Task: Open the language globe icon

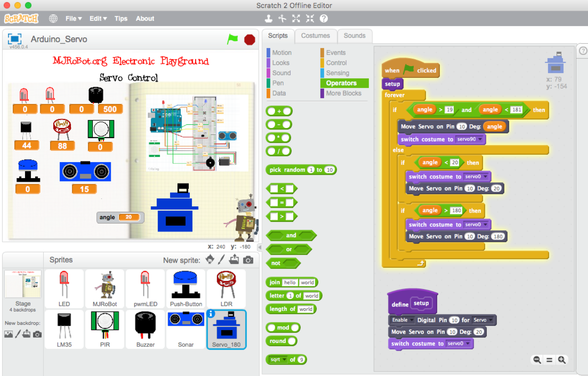Action: 53,18
